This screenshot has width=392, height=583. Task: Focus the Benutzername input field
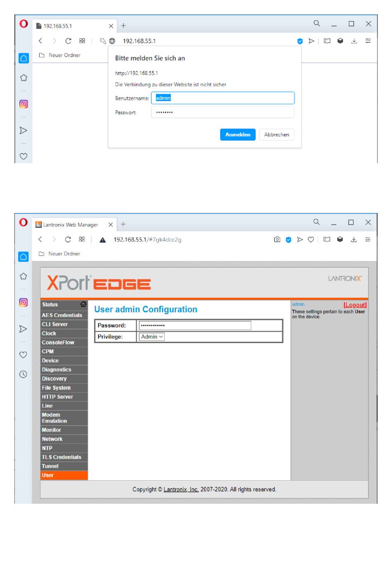(x=223, y=98)
